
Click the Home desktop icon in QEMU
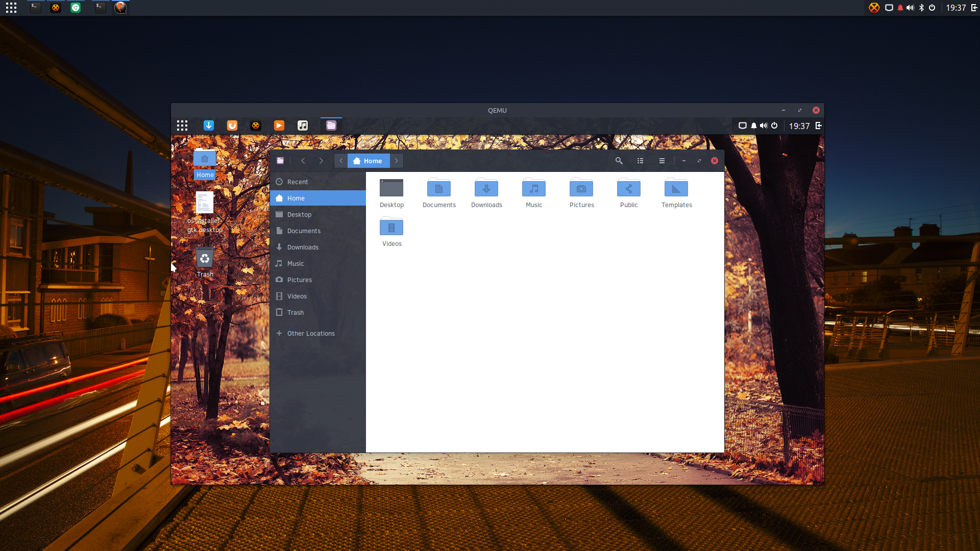point(205,164)
